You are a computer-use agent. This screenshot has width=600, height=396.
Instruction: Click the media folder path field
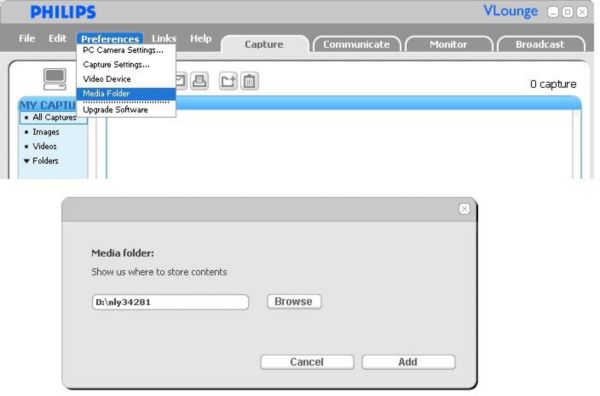(170, 302)
